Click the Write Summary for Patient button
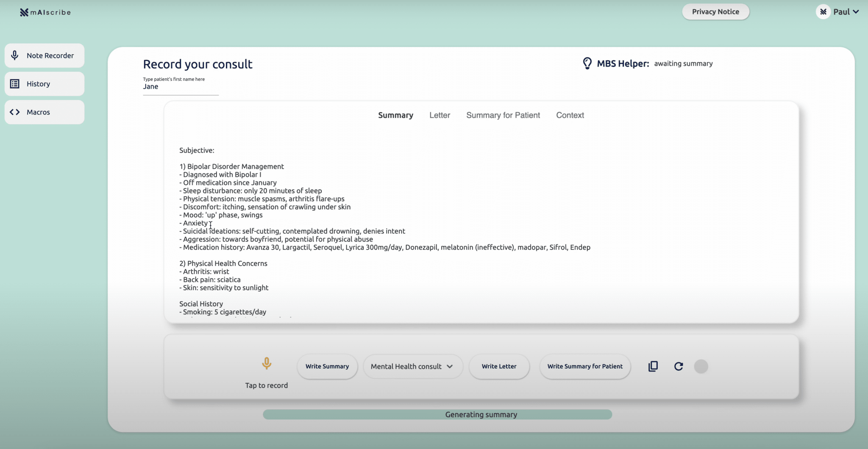The image size is (868, 449). (x=584, y=366)
